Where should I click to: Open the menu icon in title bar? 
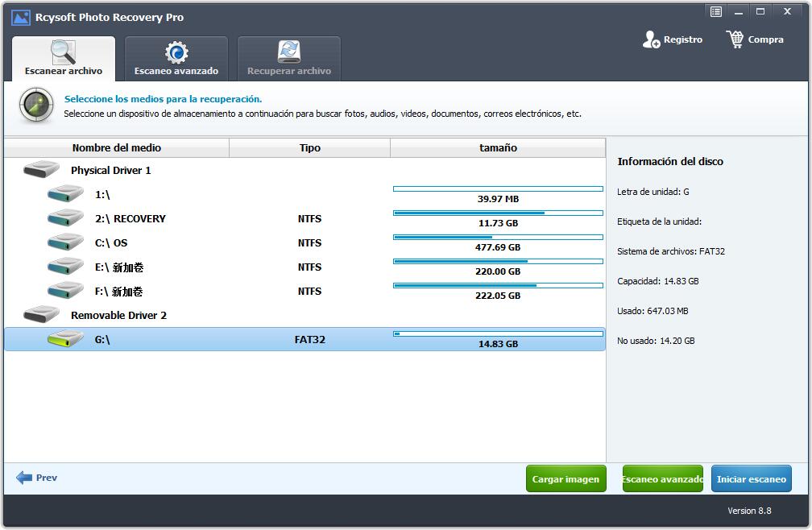[x=715, y=11]
